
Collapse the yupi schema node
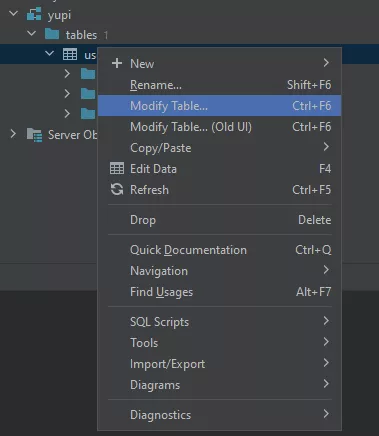coord(14,14)
